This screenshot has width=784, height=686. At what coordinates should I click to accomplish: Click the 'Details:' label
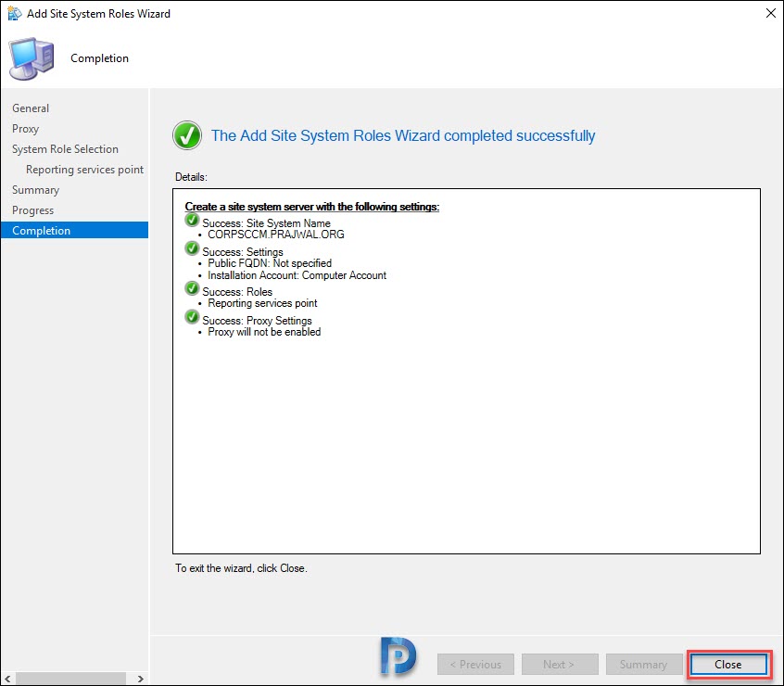tap(191, 177)
